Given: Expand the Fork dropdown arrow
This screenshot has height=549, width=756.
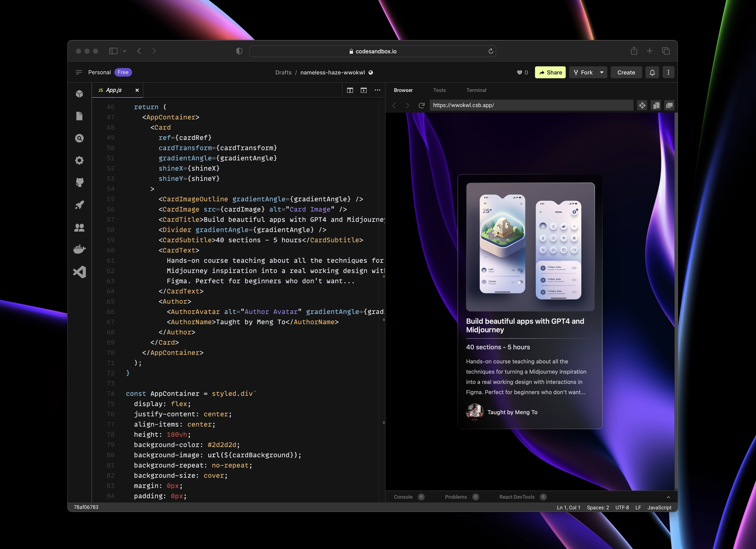Looking at the screenshot, I should click(x=602, y=72).
